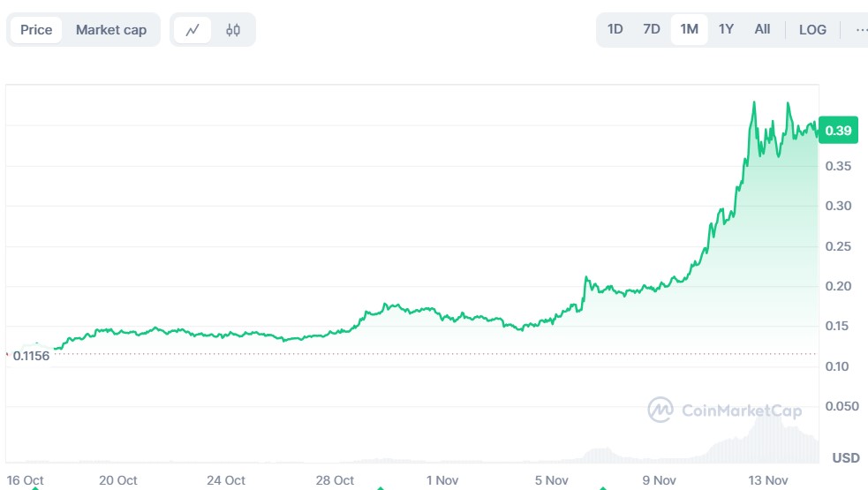This screenshot has height=490, width=868.
Task: Select the Price tab
Action: click(36, 30)
